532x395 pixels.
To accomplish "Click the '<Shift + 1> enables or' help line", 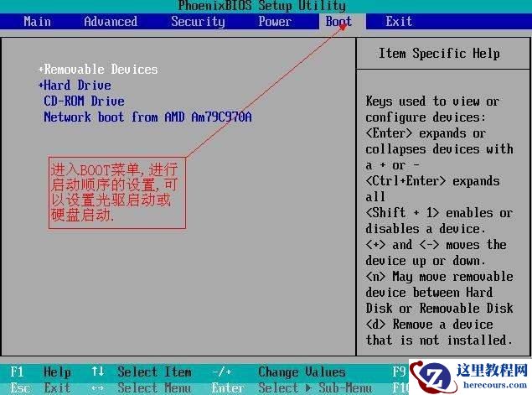I will pos(439,213).
